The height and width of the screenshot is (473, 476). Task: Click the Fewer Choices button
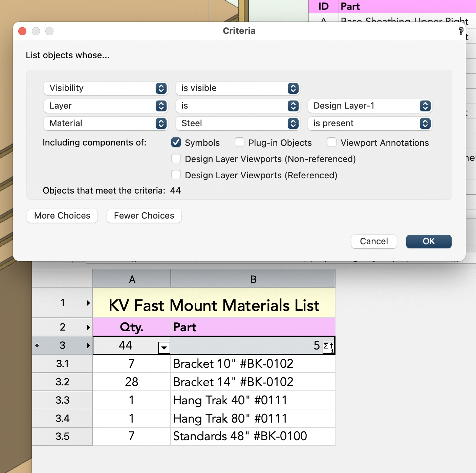[x=144, y=216]
